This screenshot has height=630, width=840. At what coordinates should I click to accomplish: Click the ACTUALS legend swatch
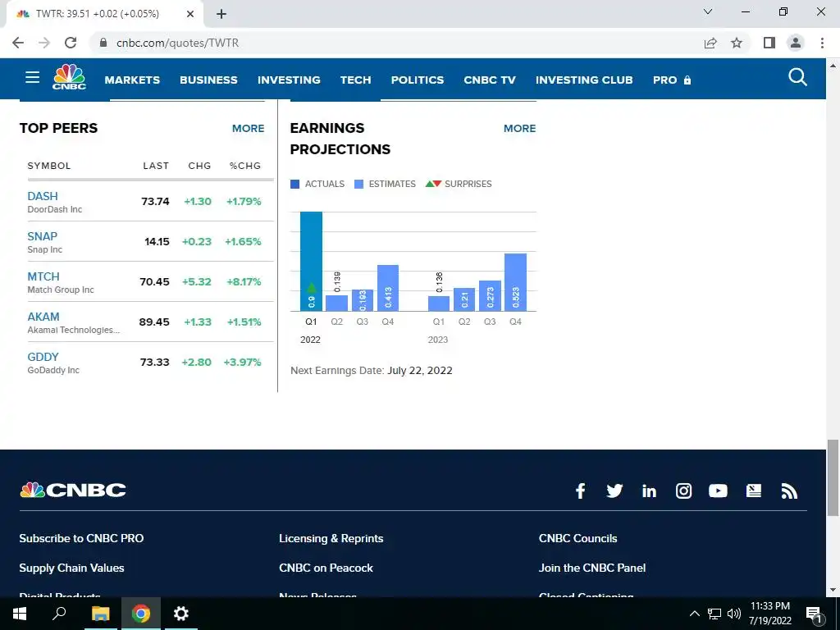coord(294,184)
